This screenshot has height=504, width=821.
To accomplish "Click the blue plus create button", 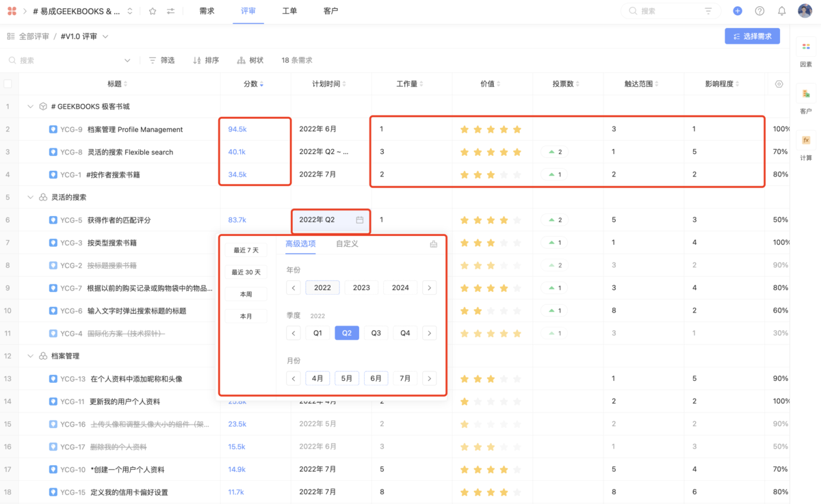I will pos(738,11).
